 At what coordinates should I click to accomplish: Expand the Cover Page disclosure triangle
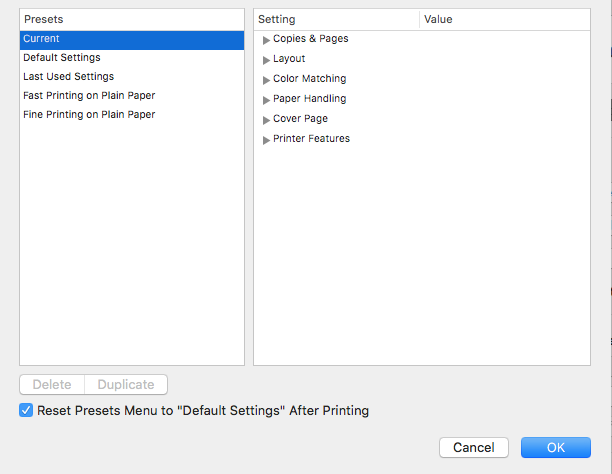(x=266, y=120)
